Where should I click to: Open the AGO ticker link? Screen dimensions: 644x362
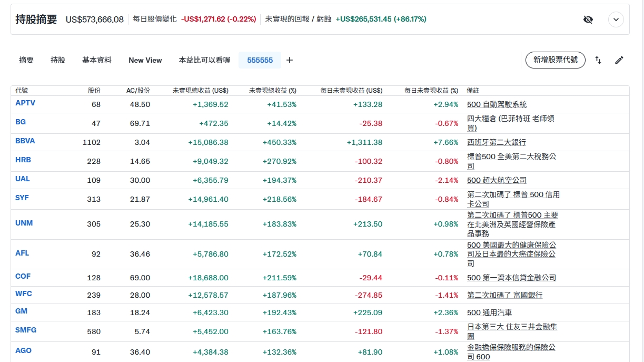point(24,350)
